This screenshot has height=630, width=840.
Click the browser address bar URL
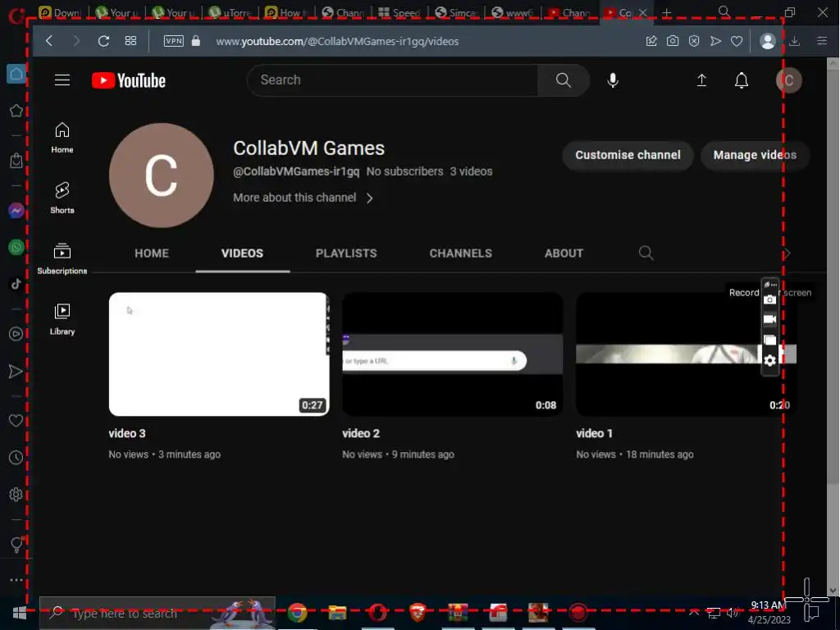pos(337,41)
